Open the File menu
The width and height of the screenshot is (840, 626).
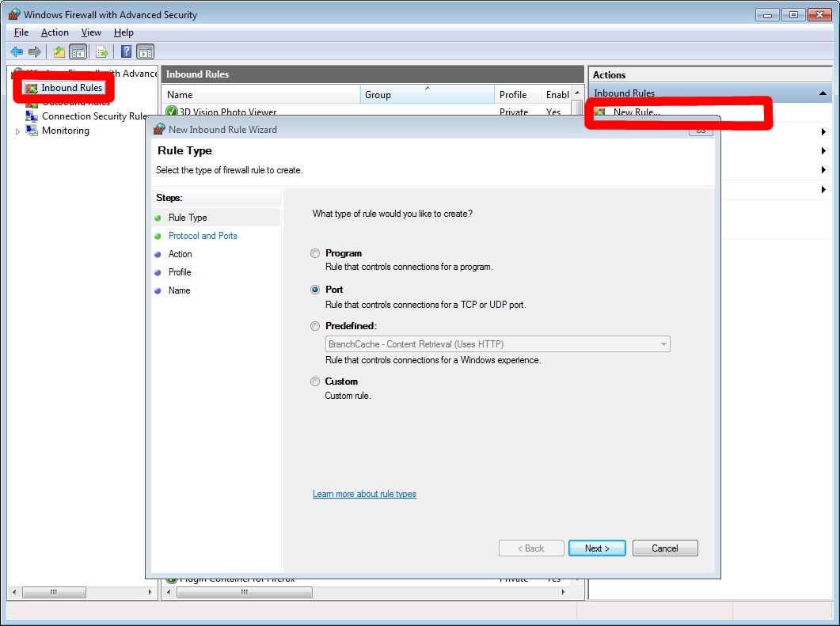21,32
